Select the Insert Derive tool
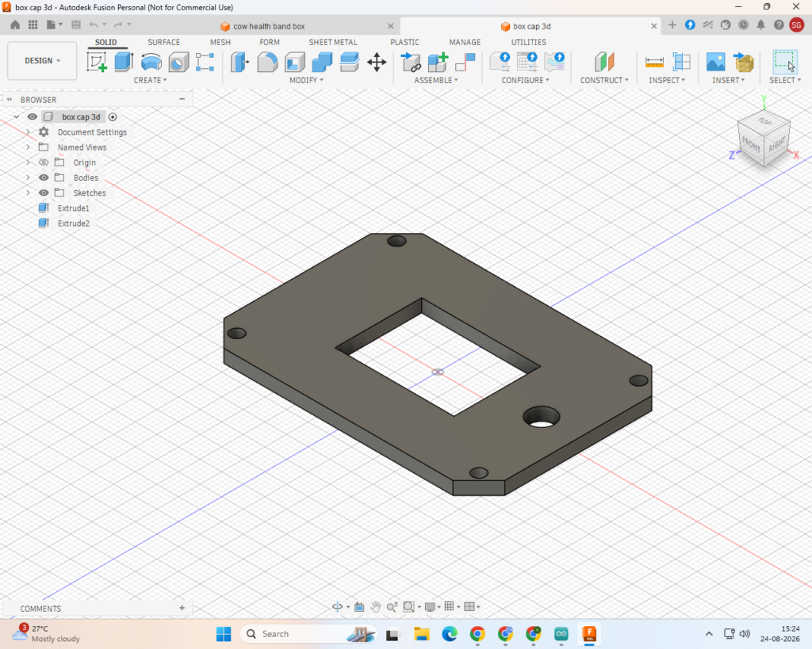 [744, 62]
